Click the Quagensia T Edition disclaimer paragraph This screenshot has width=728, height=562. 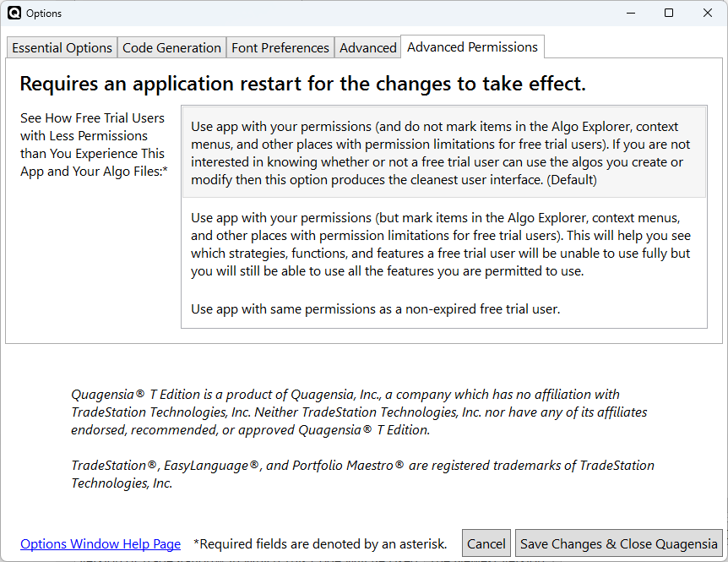[x=359, y=412]
